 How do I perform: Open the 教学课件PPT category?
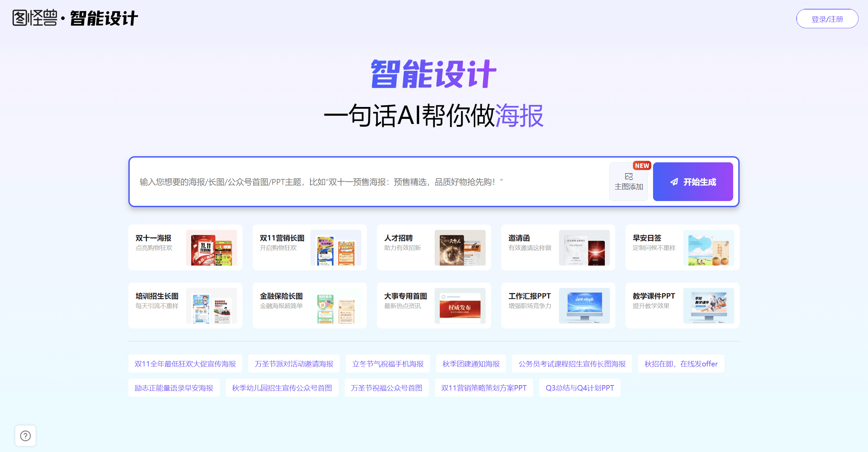click(682, 305)
